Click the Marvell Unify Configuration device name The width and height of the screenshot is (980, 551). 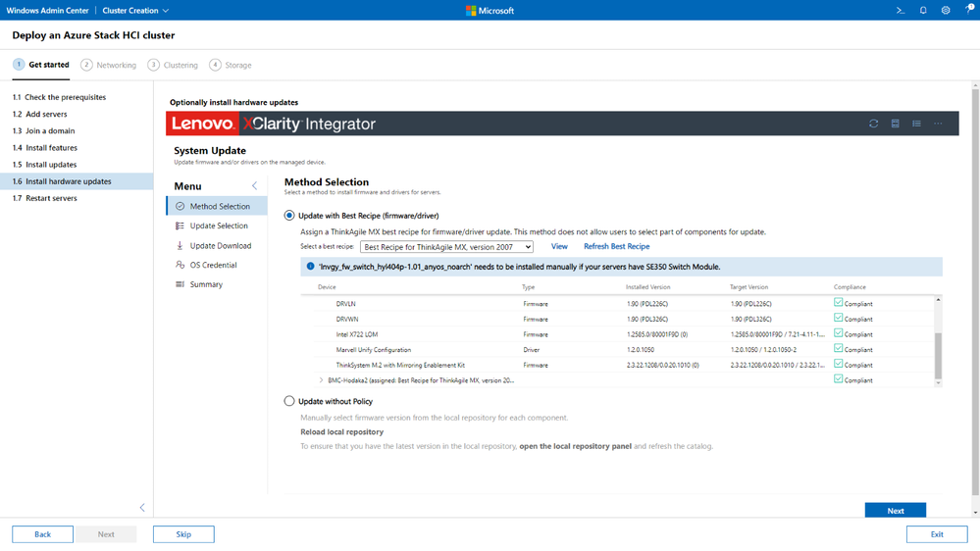[x=373, y=350]
